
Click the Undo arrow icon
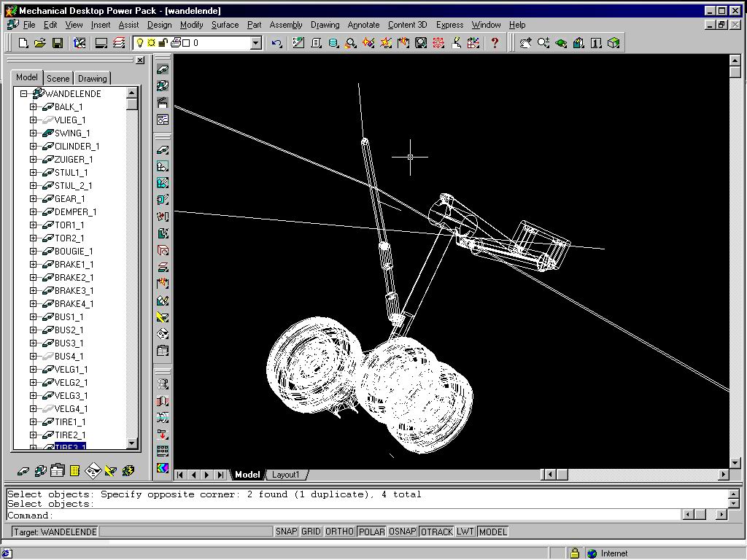(x=276, y=43)
